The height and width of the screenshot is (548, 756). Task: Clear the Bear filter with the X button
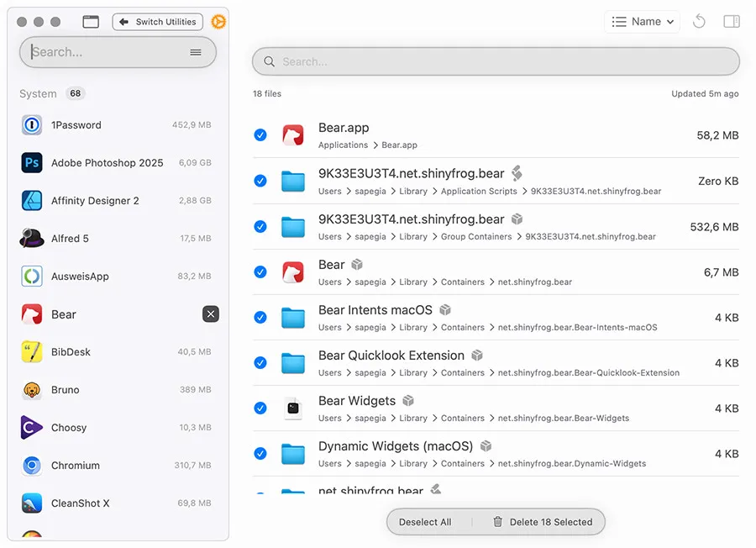211,314
